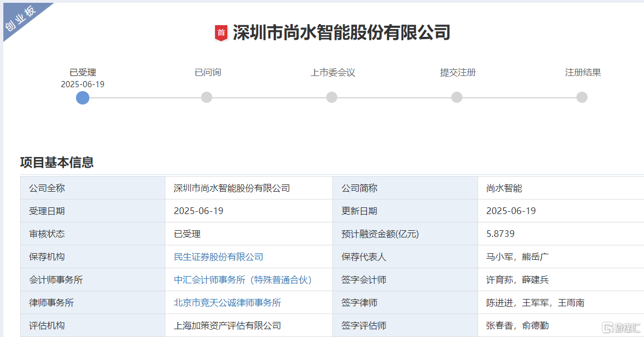Image resolution: width=644 pixels, height=337 pixels.
Task: Click the 项目基本信息 section heading
Action: (x=57, y=162)
